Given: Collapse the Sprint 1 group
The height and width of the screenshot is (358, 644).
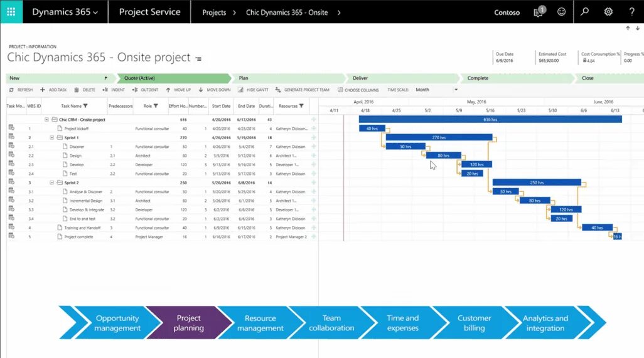Looking at the screenshot, I should (x=52, y=138).
